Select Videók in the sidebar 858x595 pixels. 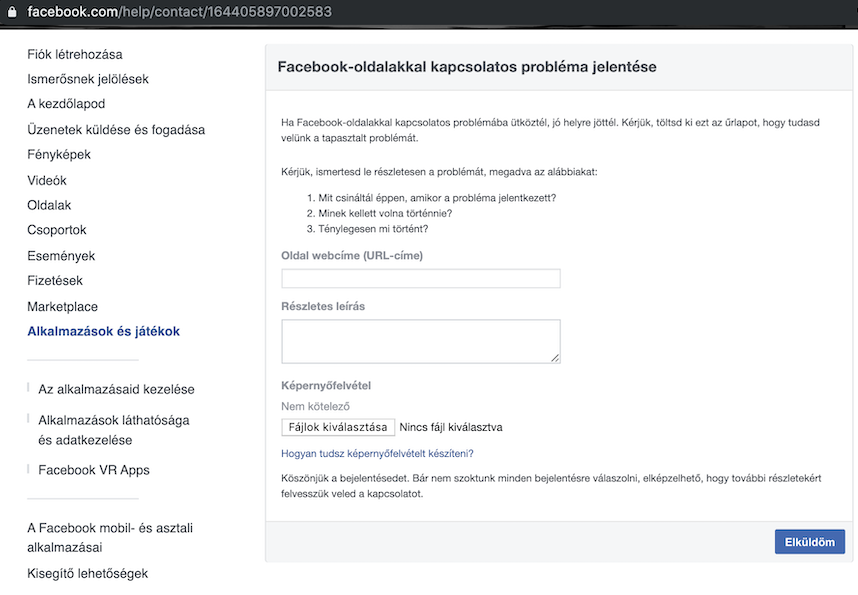(x=47, y=181)
